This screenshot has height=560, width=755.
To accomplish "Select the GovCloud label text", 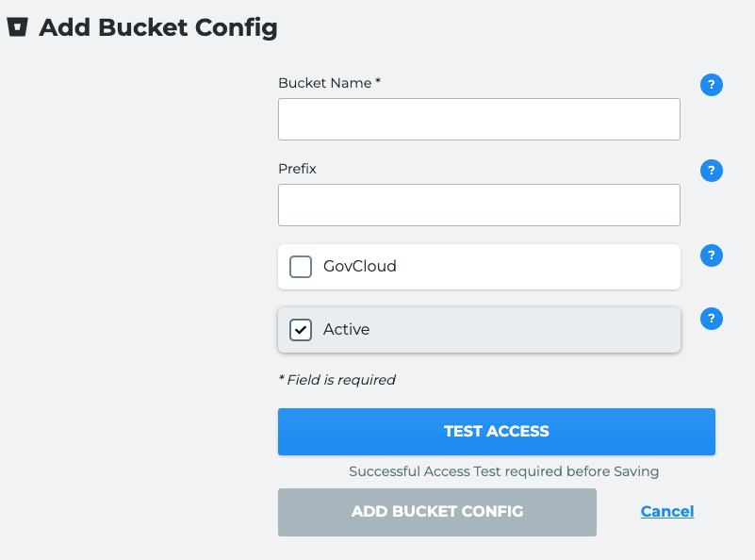I will pyautogui.click(x=359, y=267).
